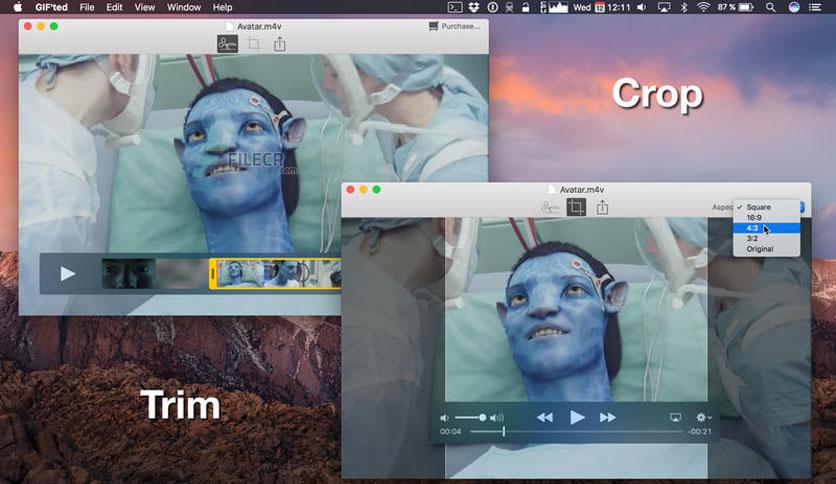Choose 4:3 from the Aspect menu
The width and height of the screenshot is (836, 484).
[766, 228]
